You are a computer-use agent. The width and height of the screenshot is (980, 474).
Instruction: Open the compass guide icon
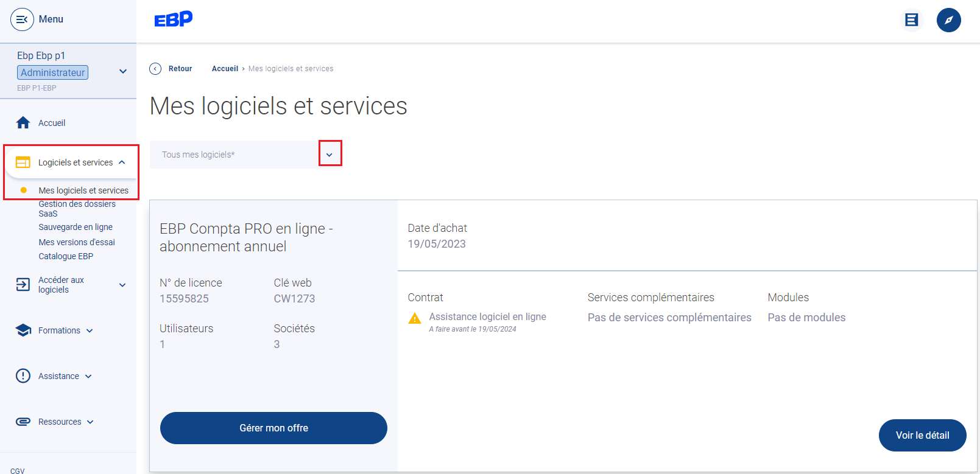[948, 20]
